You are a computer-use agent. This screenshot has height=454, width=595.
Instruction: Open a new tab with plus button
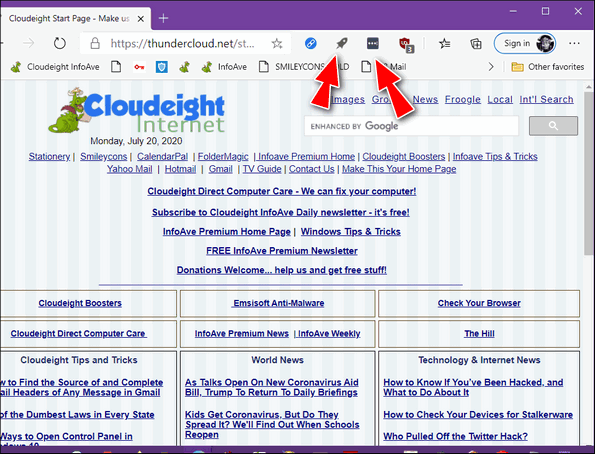click(x=164, y=18)
